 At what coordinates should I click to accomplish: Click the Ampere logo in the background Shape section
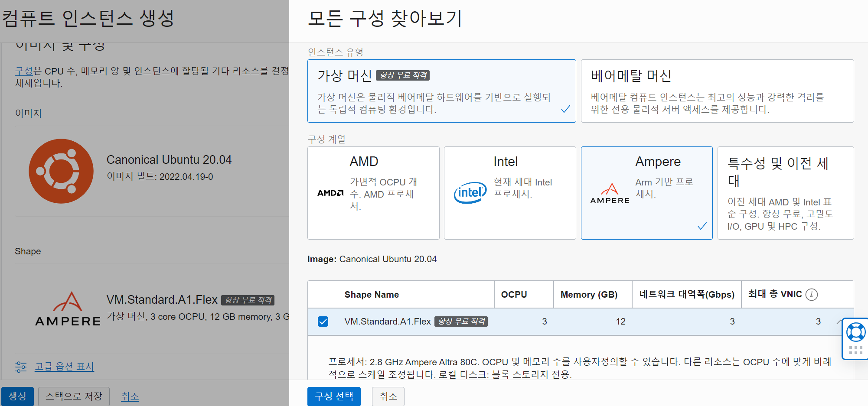click(x=68, y=309)
